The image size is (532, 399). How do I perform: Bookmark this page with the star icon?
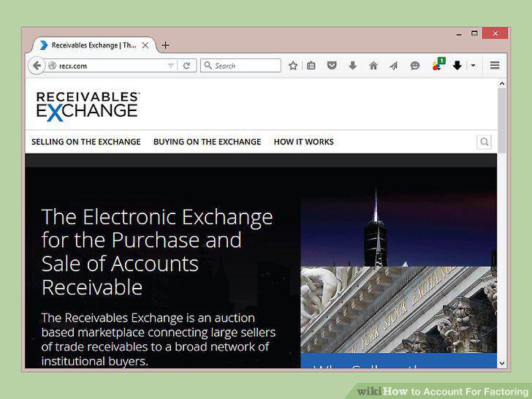293,66
